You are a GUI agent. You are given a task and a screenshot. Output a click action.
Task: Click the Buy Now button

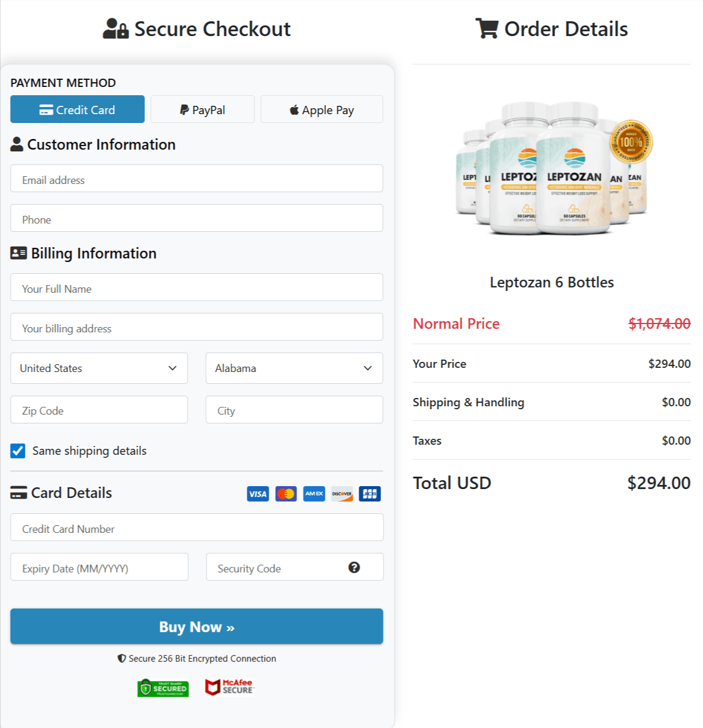tap(196, 626)
